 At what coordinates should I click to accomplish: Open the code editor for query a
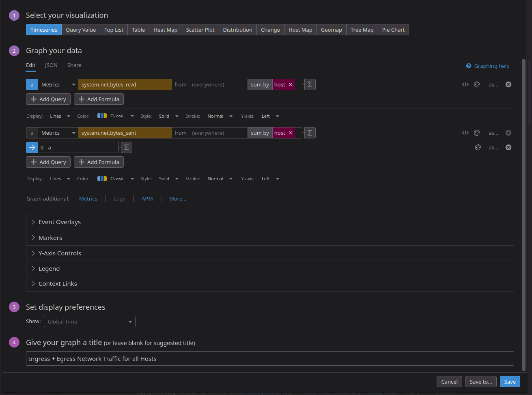[465, 84]
